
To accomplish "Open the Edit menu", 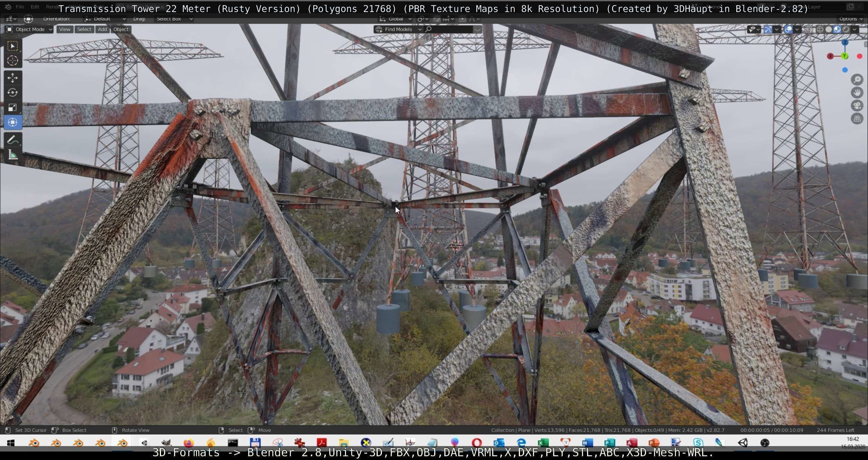I will [x=35, y=7].
